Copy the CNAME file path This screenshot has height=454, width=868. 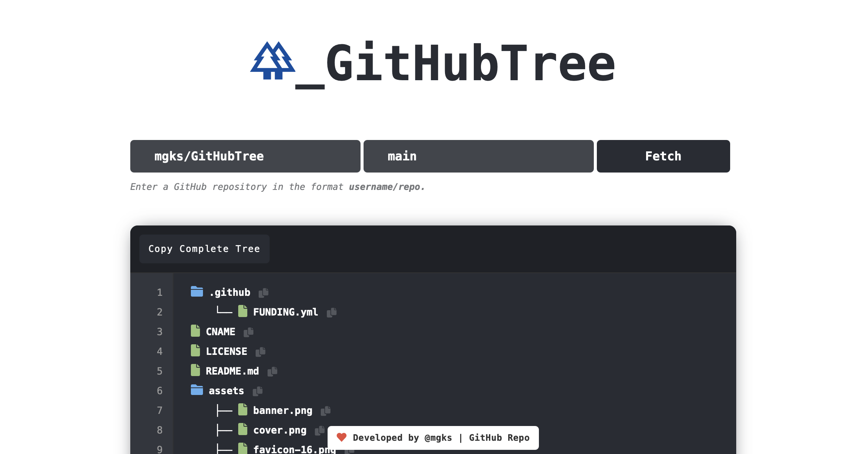coord(248,331)
